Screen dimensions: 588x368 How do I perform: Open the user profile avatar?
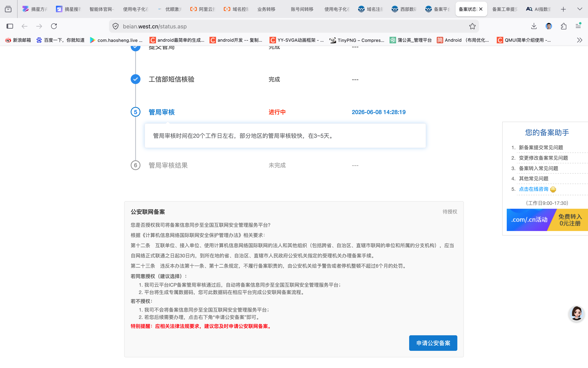point(549,26)
